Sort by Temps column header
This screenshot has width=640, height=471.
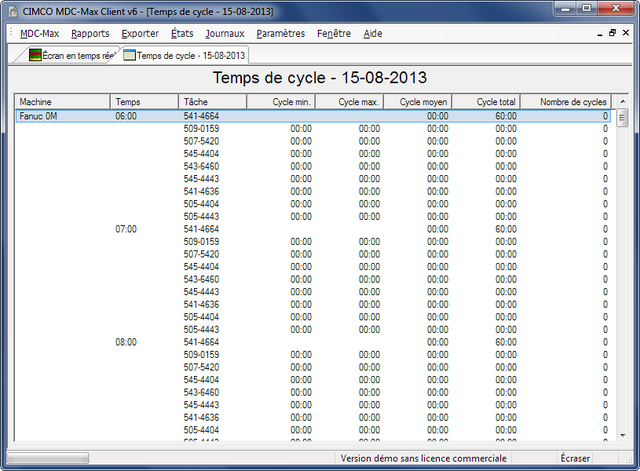click(x=144, y=102)
